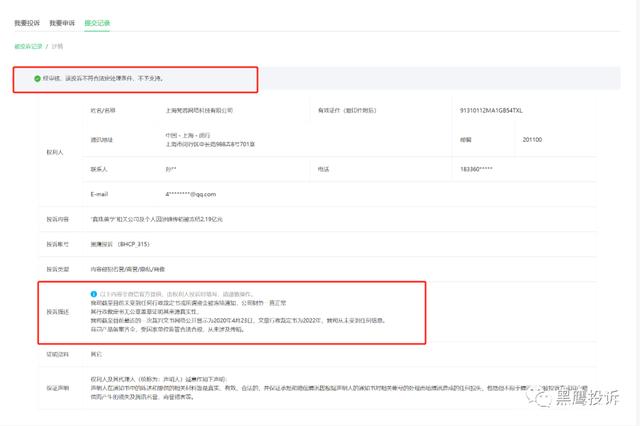Open the 我要投诉 tab
640x426 pixels.
(x=27, y=23)
